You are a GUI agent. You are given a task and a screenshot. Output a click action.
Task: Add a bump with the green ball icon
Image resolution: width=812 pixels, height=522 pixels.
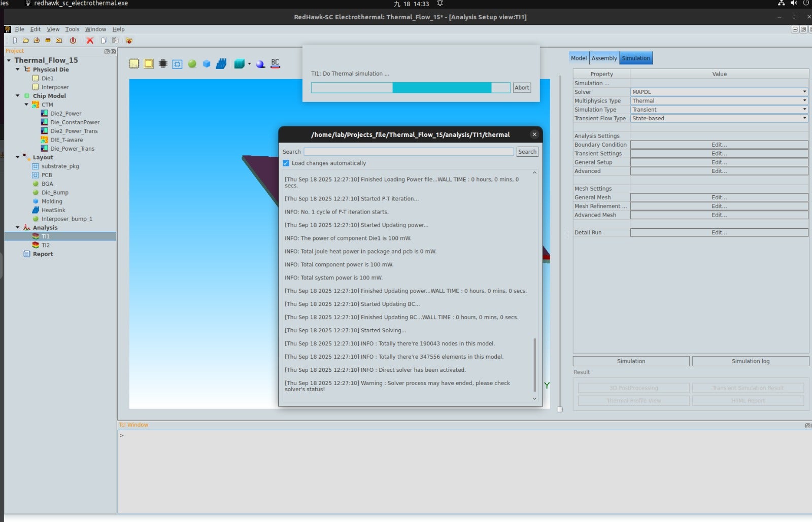192,64
